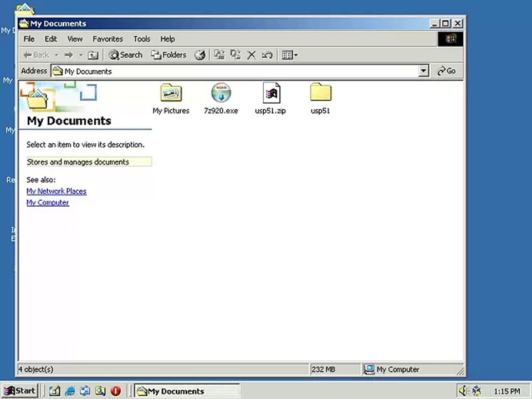Open the Favorites menu

pyautogui.click(x=108, y=39)
